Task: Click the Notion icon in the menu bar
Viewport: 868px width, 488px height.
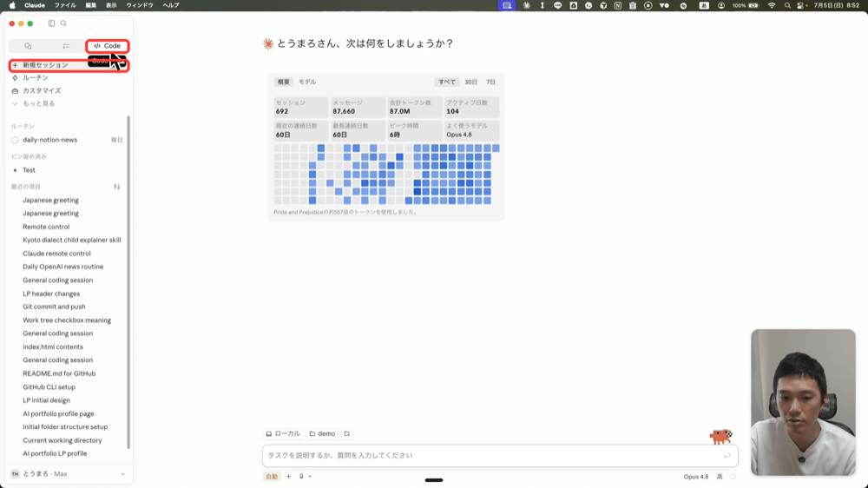Action: (618, 5)
